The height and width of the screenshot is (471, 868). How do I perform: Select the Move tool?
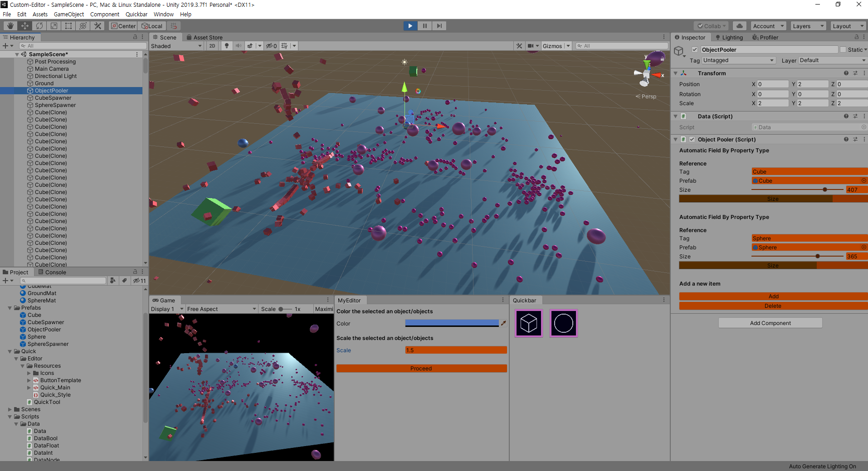click(24, 26)
